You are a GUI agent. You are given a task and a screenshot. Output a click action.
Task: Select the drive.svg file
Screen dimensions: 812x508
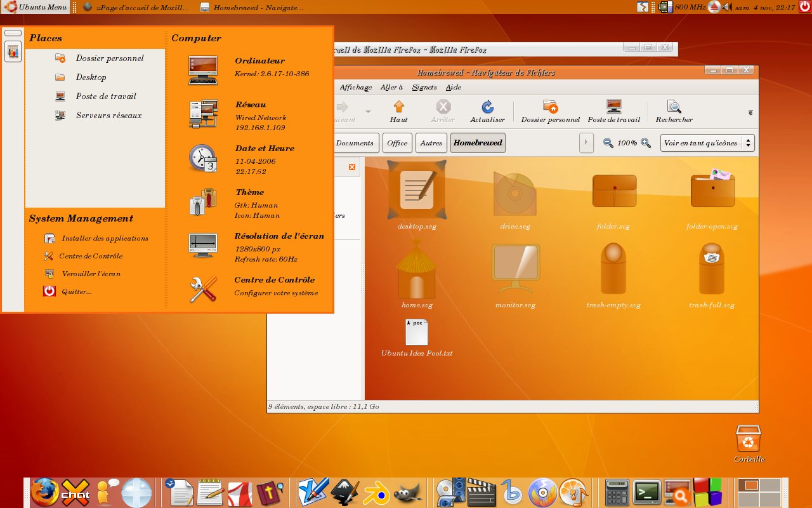514,200
